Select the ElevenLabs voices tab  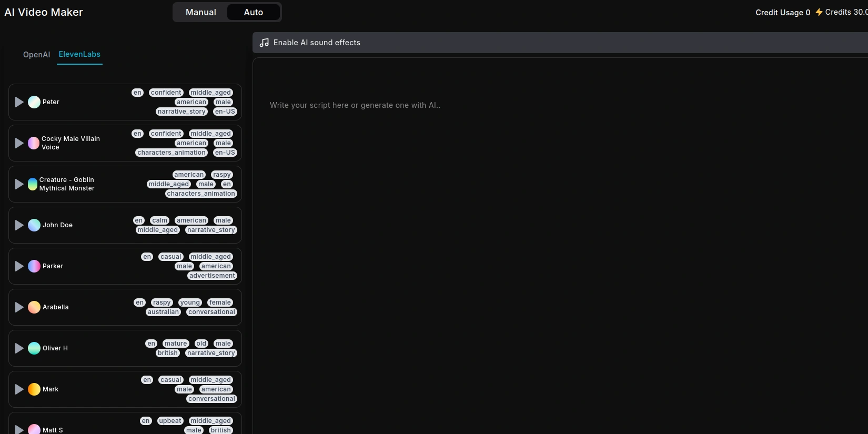click(79, 54)
